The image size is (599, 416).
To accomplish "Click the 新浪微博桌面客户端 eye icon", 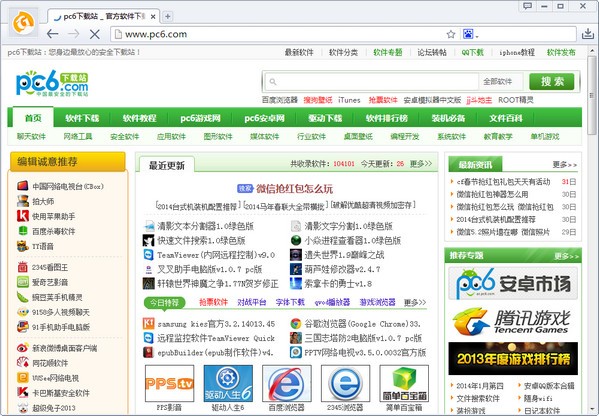I will click(x=23, y=348).
